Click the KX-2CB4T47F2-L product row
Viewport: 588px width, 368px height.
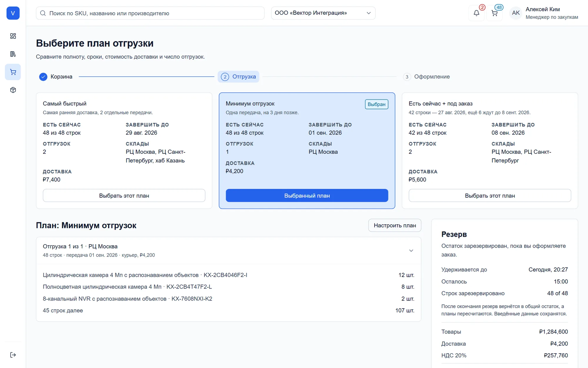pos(228,287)
